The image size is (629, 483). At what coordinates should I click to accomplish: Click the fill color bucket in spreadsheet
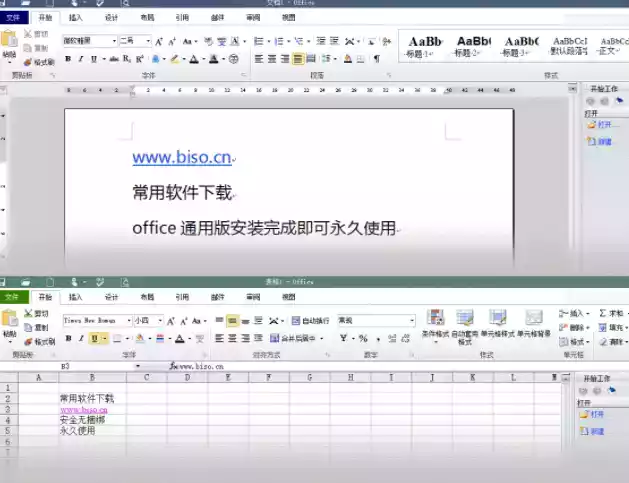point(140,339)
